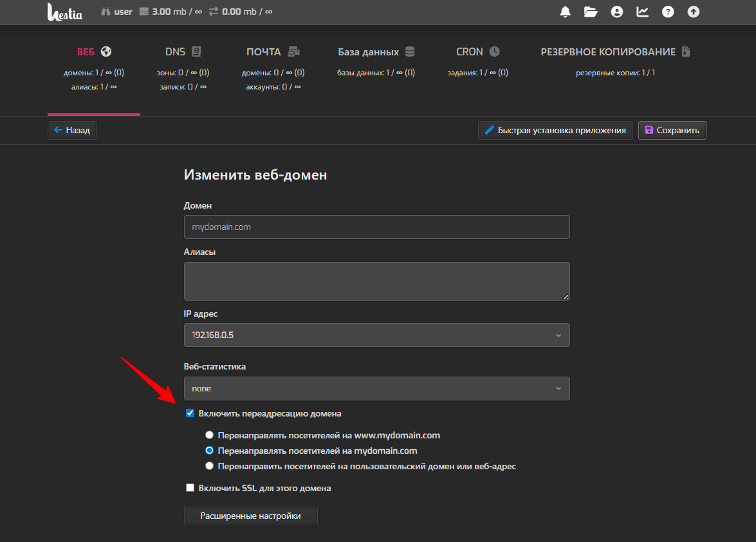Screen dimensions: 756x542
Task: Click the Домен input field
Action: [376, 227]
